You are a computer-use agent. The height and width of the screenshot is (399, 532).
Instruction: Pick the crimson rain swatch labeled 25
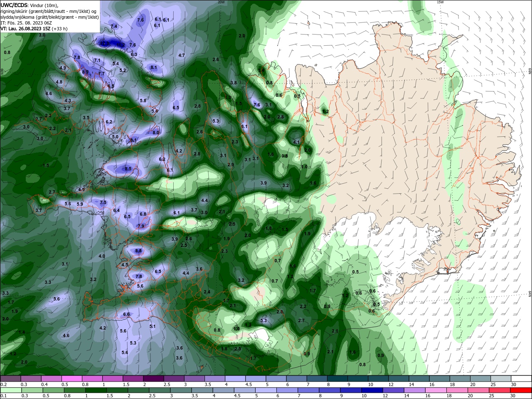coord(500,390)
